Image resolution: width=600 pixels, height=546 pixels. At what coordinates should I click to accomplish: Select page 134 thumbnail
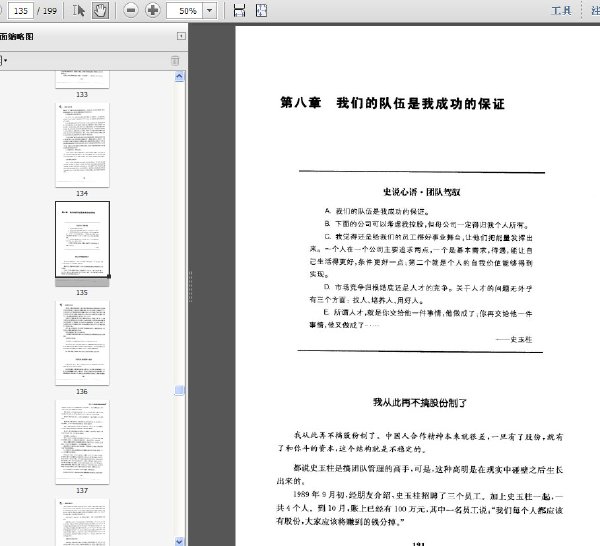82,145
